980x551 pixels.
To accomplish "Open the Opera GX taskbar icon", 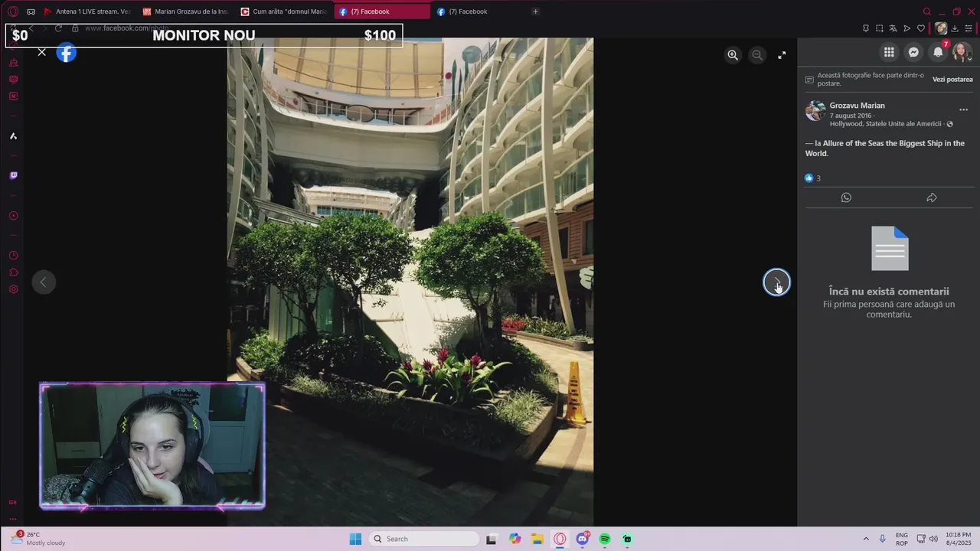I will (x=560, y=539).
